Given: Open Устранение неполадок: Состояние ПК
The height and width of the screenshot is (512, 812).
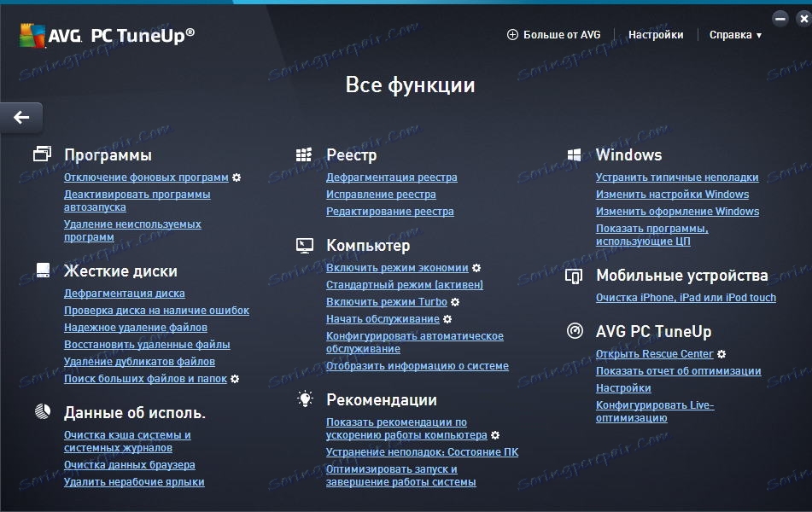Looking at the screenshot, I should (x=422, y=452).
